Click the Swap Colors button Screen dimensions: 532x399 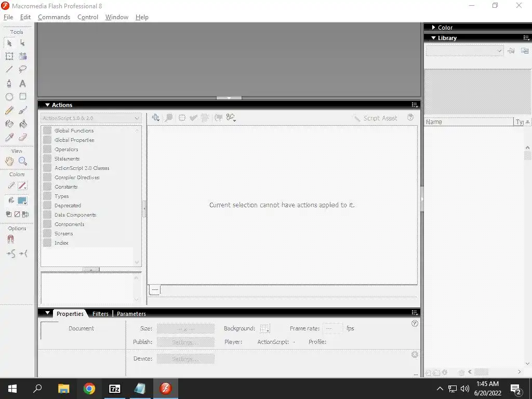pyautogui.click(x=25, y=214)
